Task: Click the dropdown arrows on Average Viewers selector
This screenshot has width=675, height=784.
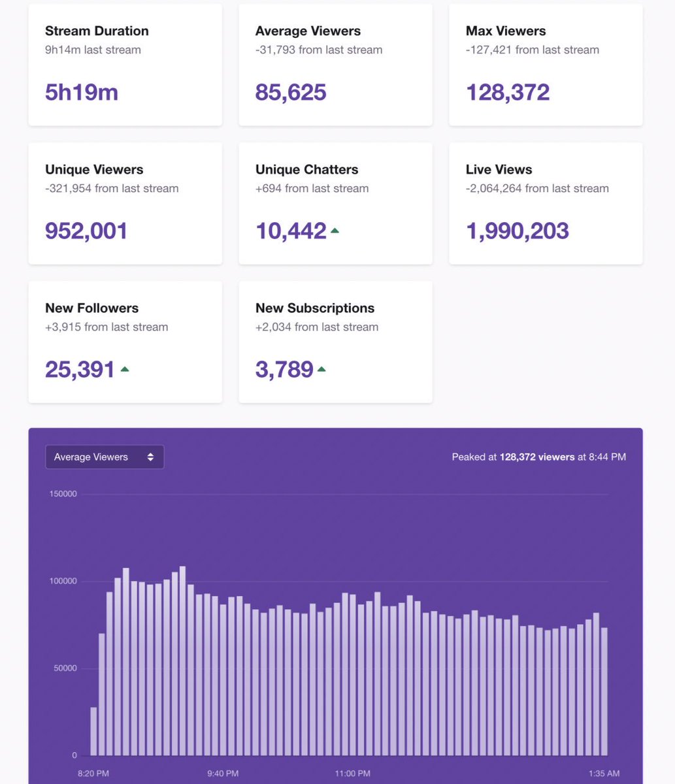Action: pyautogui.click(x=150, y=457)
